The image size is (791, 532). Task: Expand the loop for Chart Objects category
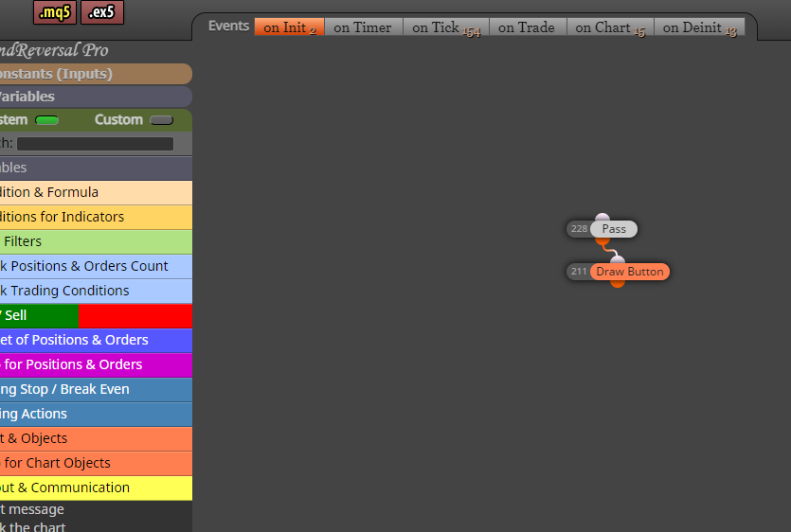click(96, 464)
